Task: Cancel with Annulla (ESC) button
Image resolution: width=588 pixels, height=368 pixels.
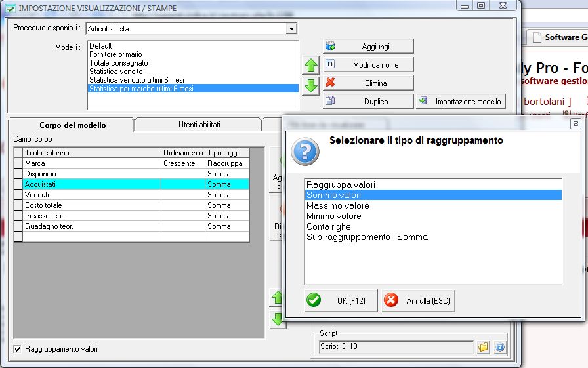Action: [418, 300]
